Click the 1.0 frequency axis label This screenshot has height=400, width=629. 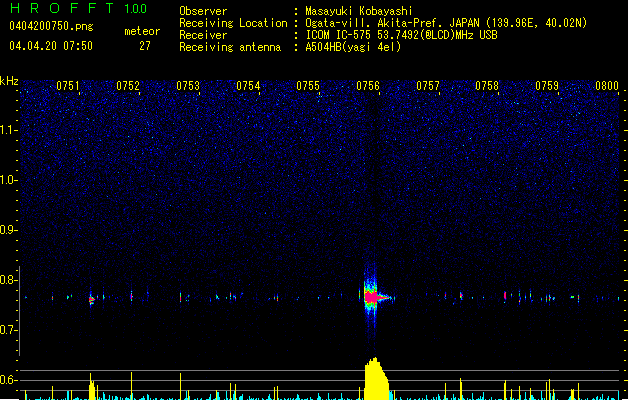9,180
